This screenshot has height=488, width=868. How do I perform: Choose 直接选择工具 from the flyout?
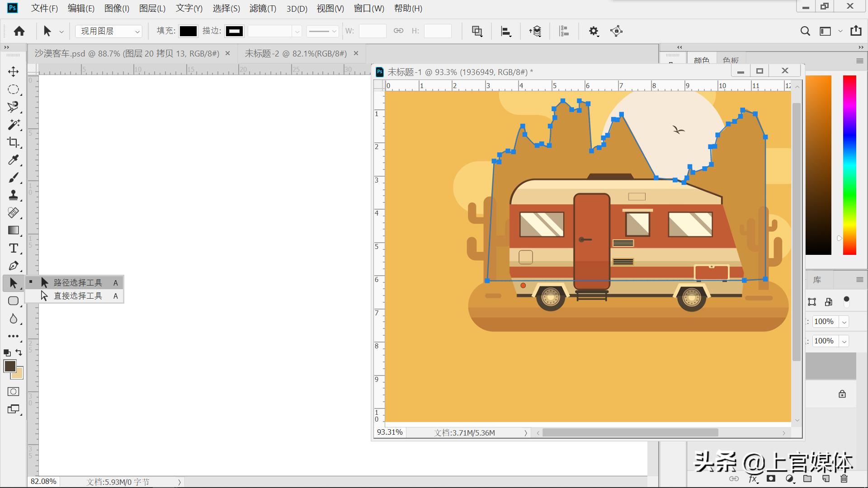point(78,296)
